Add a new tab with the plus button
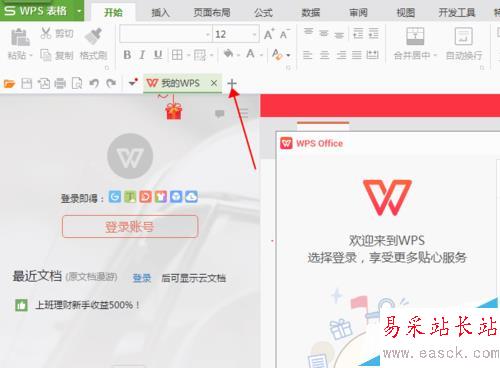Screen dimensions: 500x368 tap(232, 83)
